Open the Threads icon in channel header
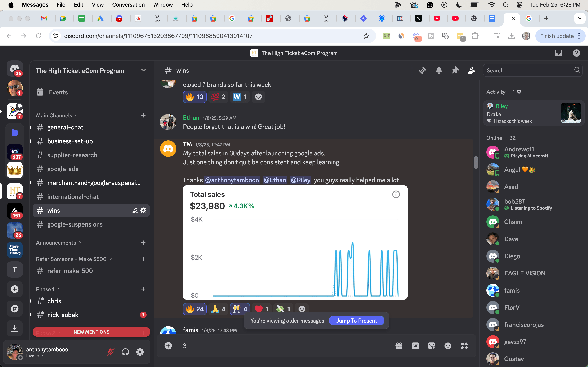The height and width of the screenshot is (367, 588). click(423, 70)
